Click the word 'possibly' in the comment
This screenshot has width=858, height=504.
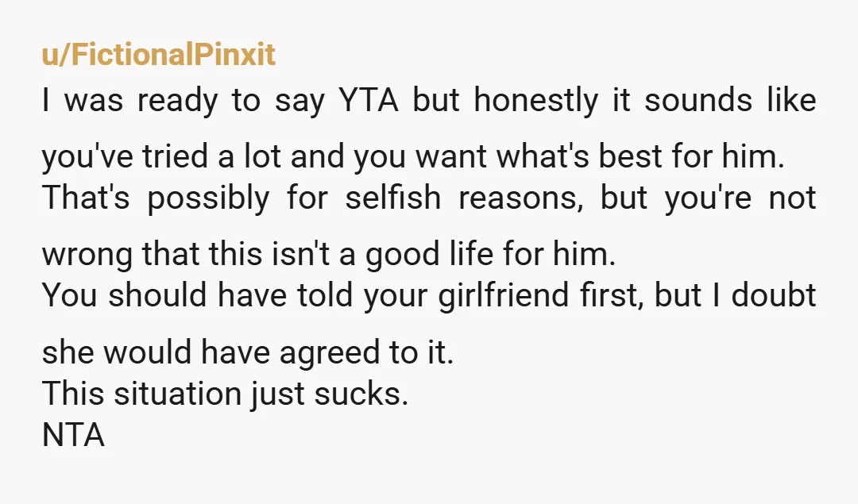click(x=208, y=199)
